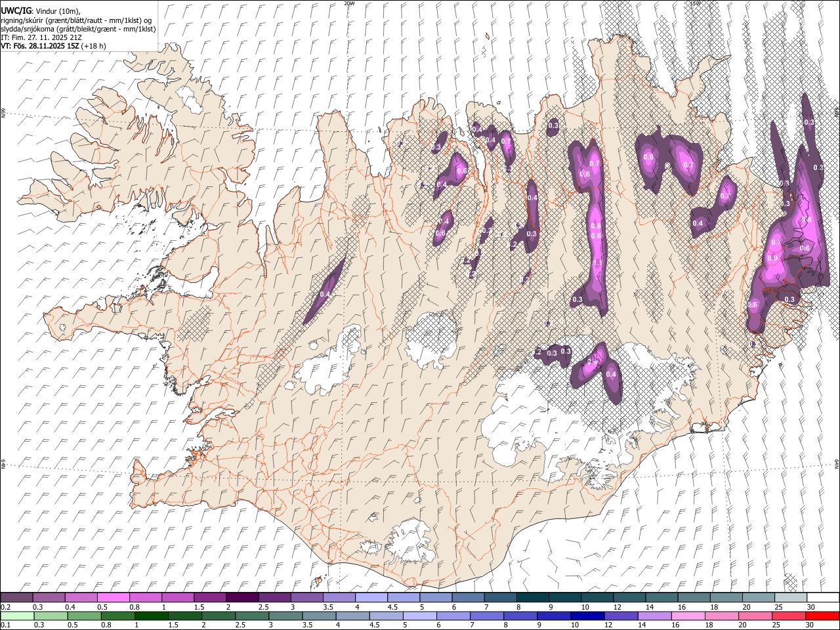Pick lower legend pink swatch at 20
This screenshot has width=840, height=630.
754,616
